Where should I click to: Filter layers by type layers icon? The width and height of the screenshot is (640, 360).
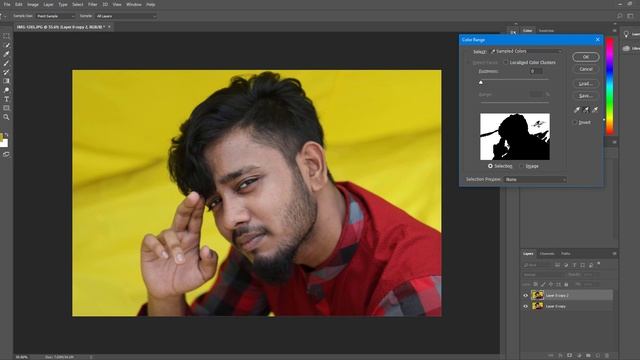pos(574,265)
